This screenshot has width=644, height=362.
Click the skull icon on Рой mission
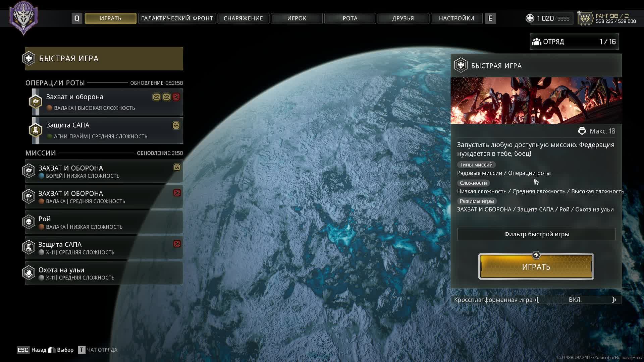click(x=29, y=222)
